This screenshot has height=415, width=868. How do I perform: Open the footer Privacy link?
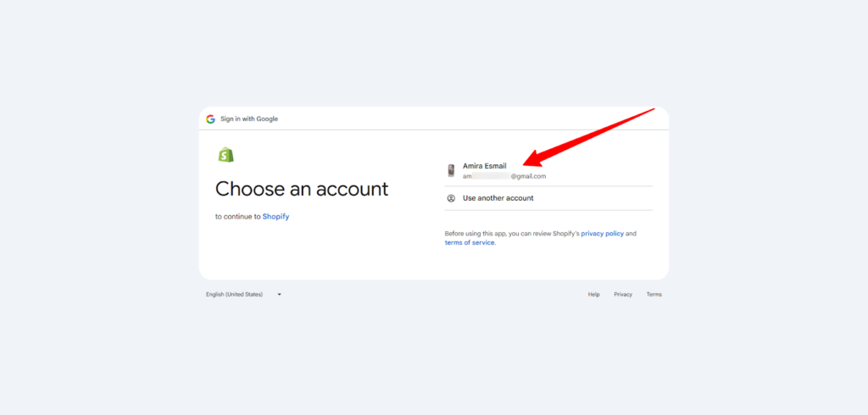pyautogui.click(x=623, y=295)
